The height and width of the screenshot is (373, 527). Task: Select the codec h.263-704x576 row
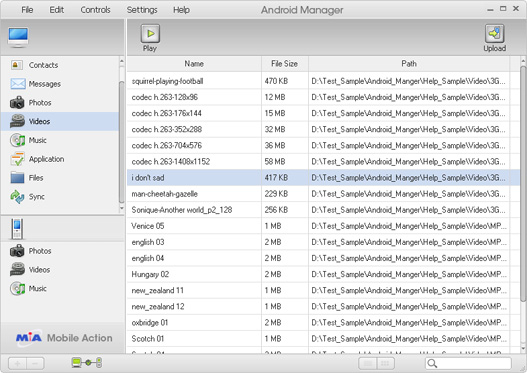pyautogui.click(x=323, y=146)
